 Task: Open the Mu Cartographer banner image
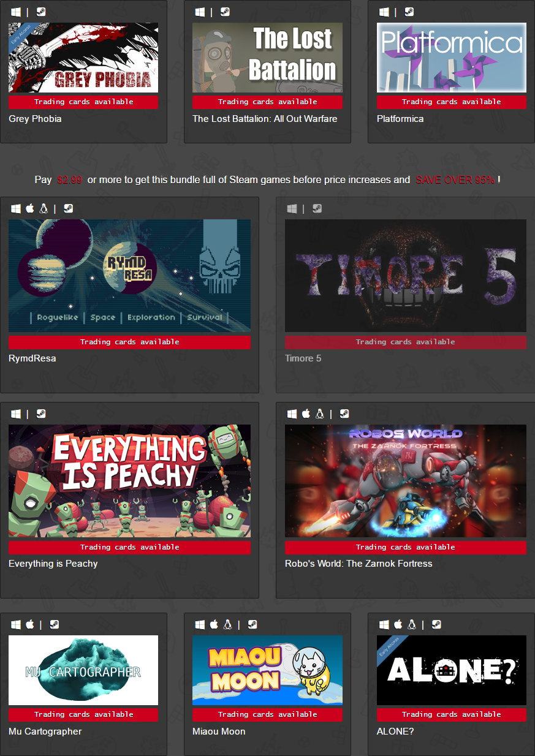pos(83,670)
